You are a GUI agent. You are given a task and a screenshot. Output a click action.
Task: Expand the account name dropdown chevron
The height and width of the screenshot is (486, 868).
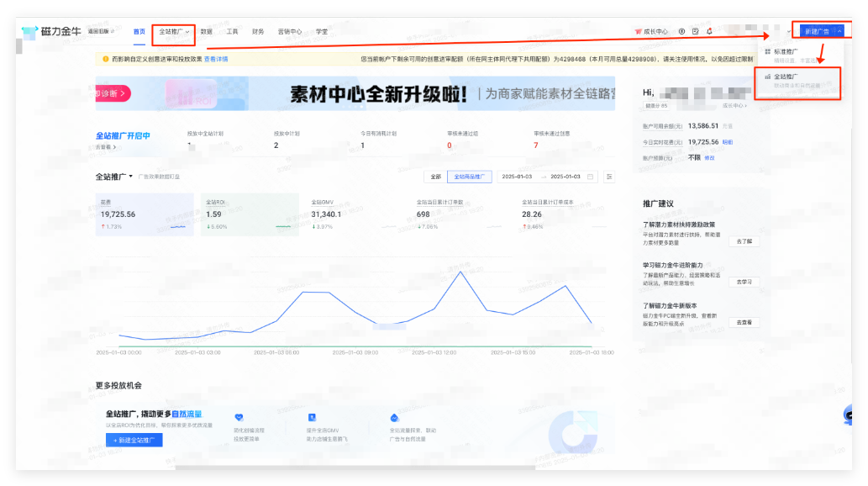click(x=788, y=32)
